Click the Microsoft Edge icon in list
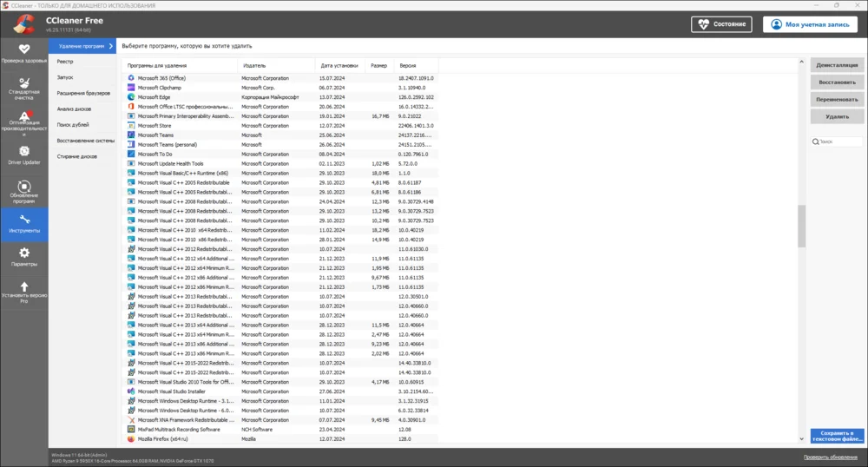 pos(131,97)
